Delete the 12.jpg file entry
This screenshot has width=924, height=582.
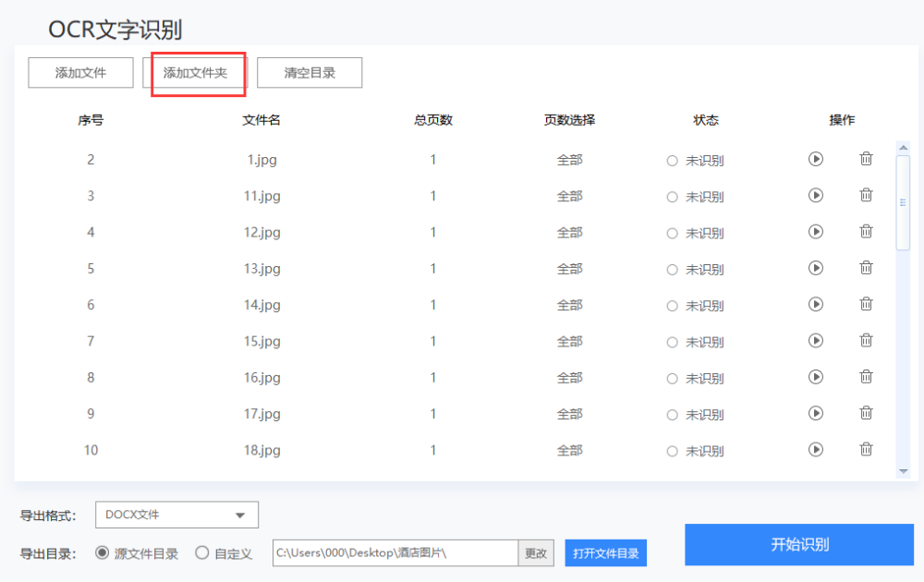click(x=866, y=232)
